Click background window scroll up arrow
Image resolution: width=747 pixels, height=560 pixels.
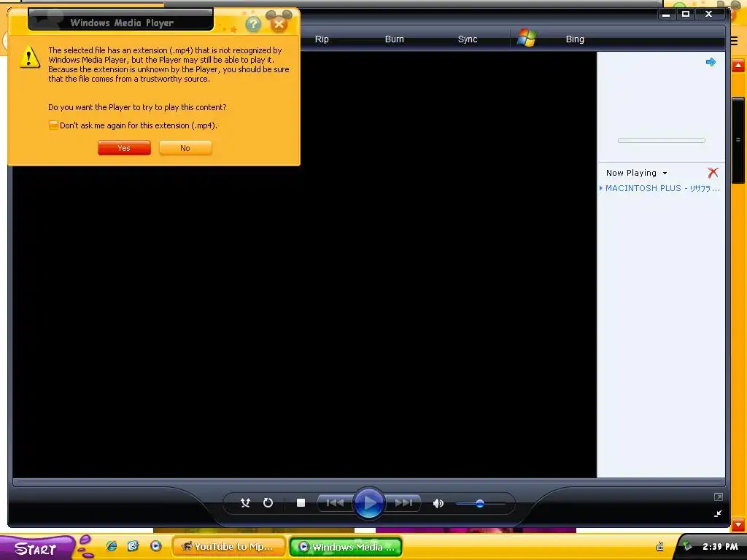pyautogui.click(x=738, y=66)
